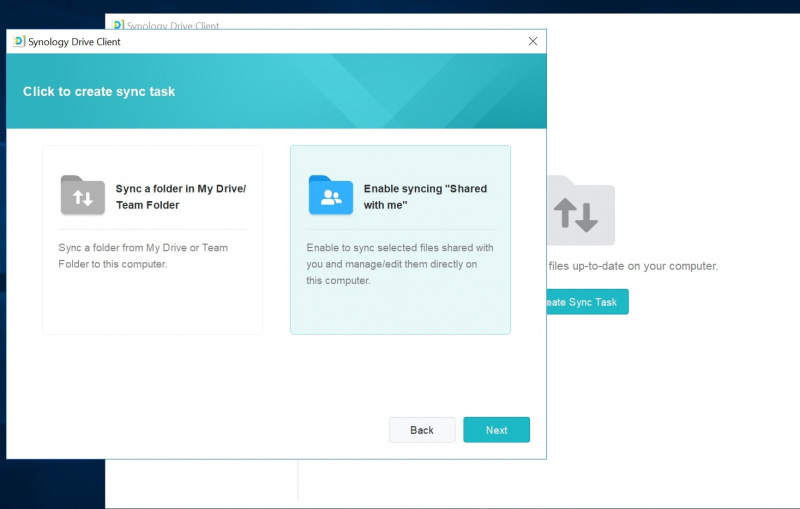This screenshot has width=800, height=509.
Task: Click the blue shared folder icon
Action: point(331,195)
